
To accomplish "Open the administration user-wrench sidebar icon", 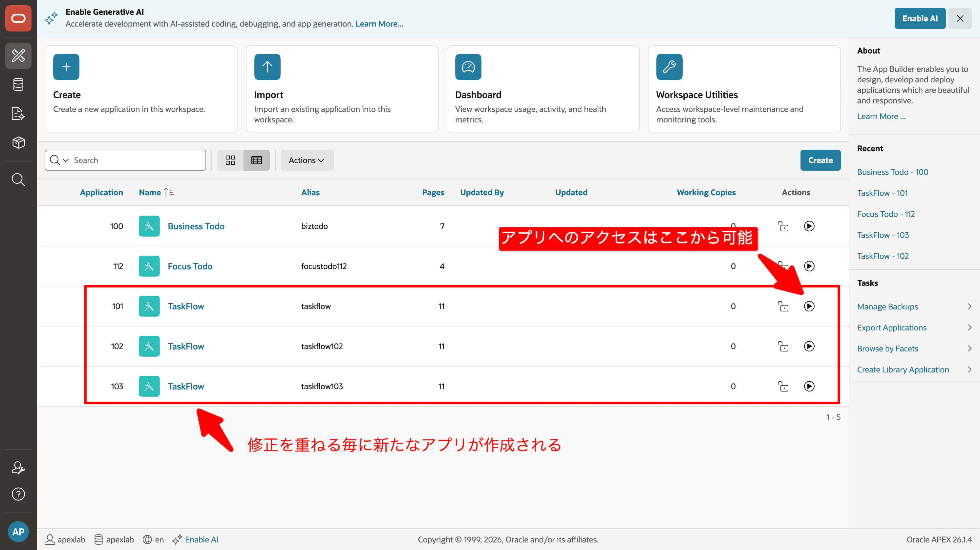I will click(18, 467).
